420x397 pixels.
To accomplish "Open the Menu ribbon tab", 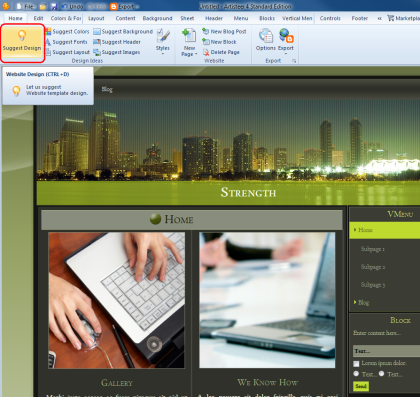I will click(241, 18).
